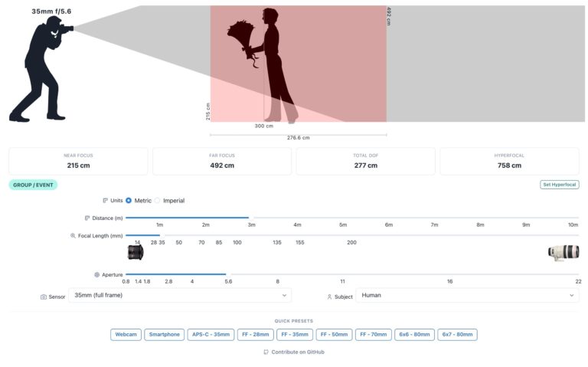Click the 1m distance tick label

click(x=159, y=224)
